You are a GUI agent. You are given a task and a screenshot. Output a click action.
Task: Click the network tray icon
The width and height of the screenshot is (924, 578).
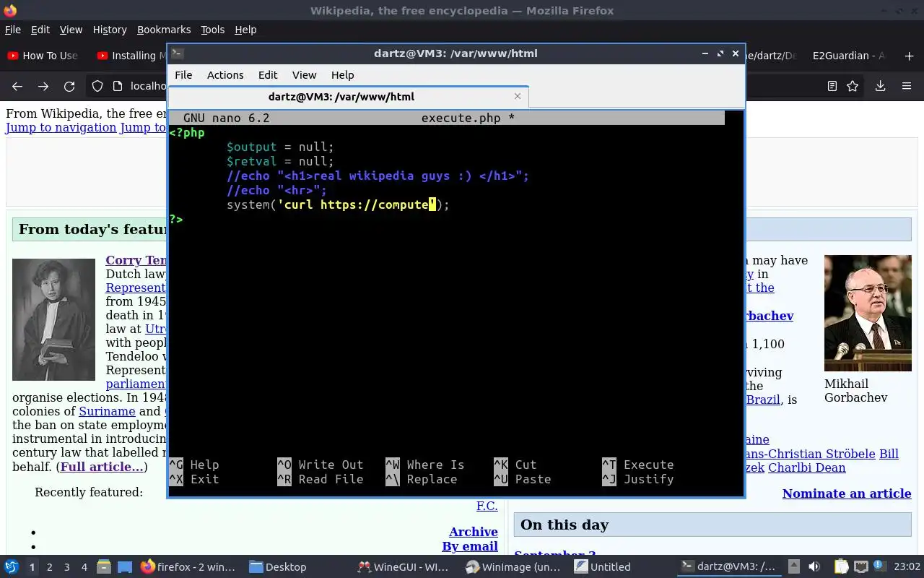click(x=860, y=567)
